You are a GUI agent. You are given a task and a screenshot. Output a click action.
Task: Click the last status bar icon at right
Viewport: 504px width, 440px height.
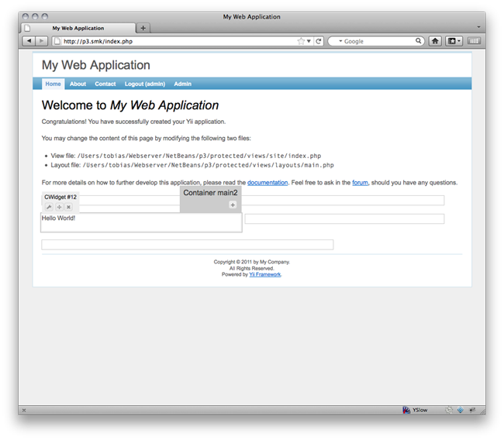[472, 410]
